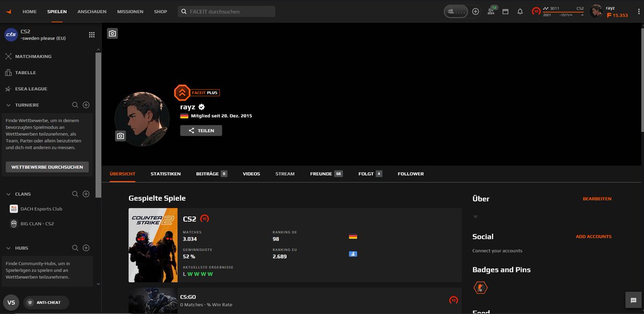Open the ANSCHAUEN menu
Screen dimensions: 644x314
click(x=92, y=11)
